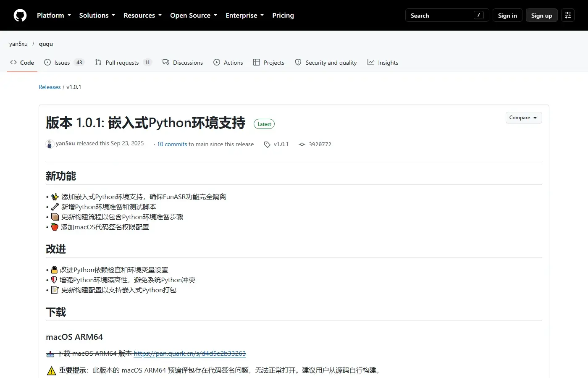The height and width of the screenshot is (378, 588).
Task: Switch to the Discussions tab
Action: pos(183,63)
